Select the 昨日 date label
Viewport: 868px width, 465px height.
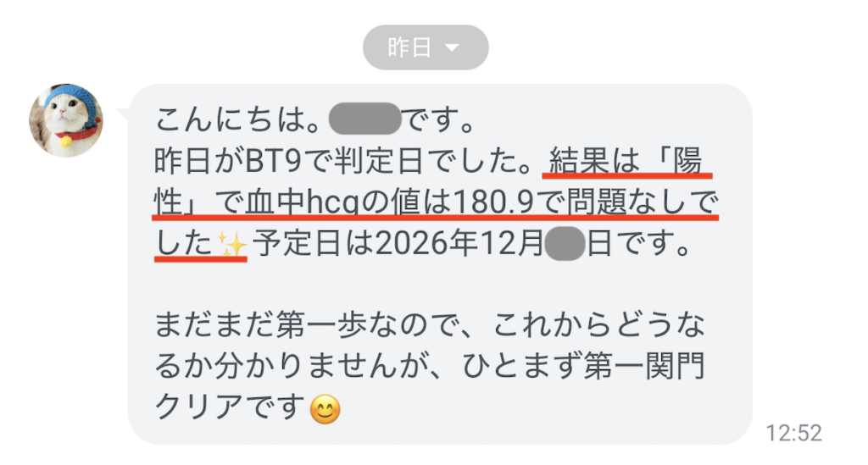(409, 47)
